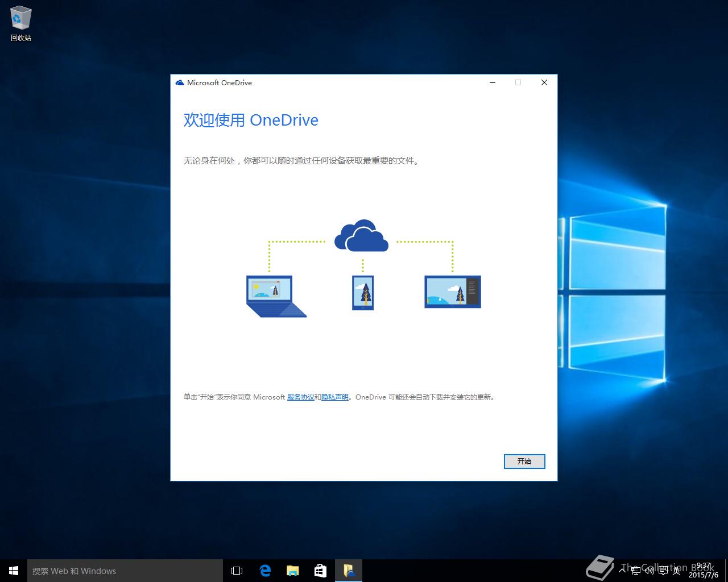Open the Action Center notification icon

click(663, 571)
